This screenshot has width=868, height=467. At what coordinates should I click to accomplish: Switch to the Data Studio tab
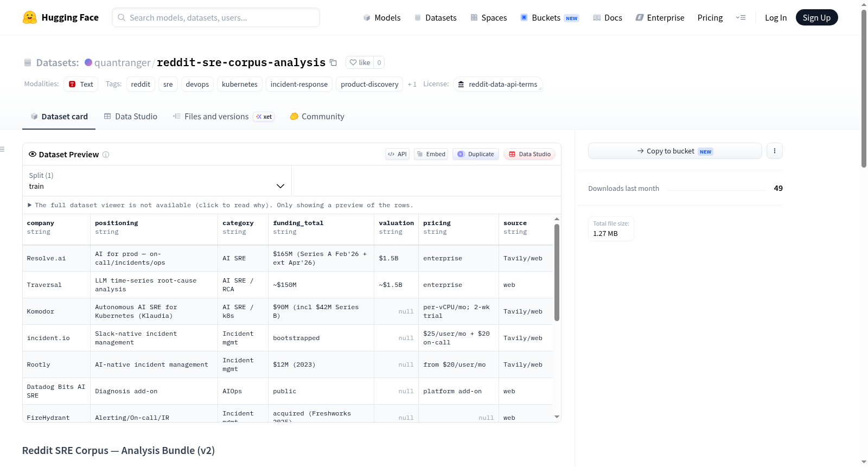click(130, 116)
